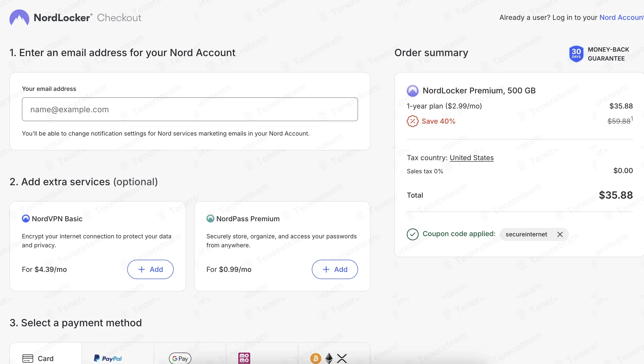Select the Google Pay payment tab
Viewport: 644px width, 364px height.
tap(190, 354)
